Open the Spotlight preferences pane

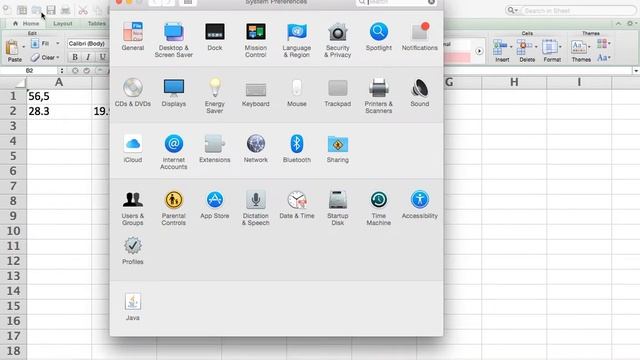[379, 37]
